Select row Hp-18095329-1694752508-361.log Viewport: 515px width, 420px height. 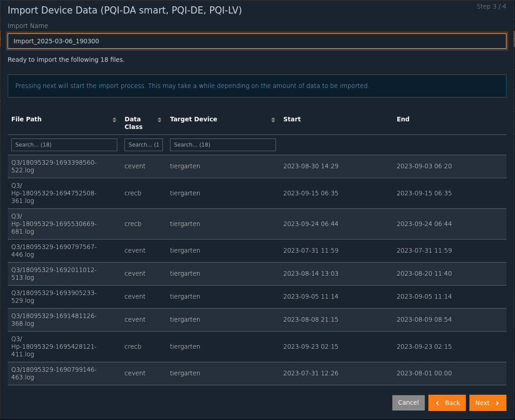(180, 193)
